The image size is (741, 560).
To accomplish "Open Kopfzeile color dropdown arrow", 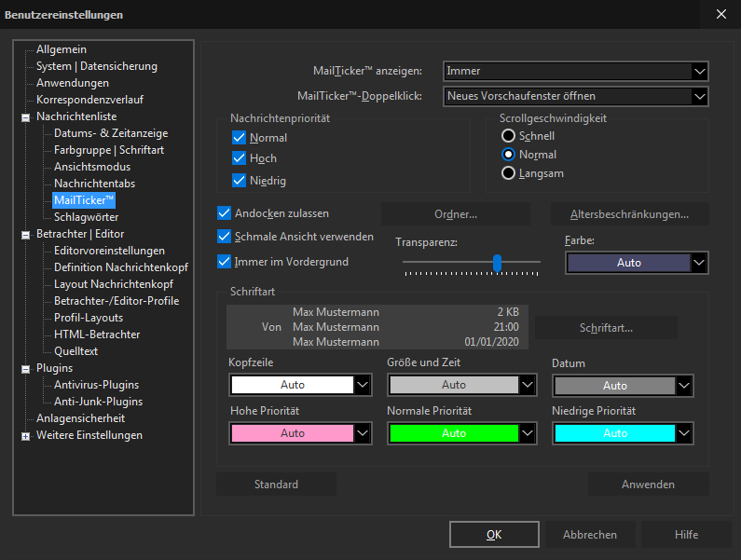I will tap(363, 385).
